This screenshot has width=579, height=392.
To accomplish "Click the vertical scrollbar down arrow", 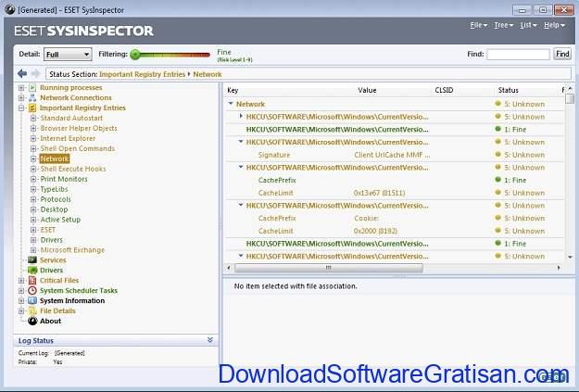I will (x=570, y=257).
